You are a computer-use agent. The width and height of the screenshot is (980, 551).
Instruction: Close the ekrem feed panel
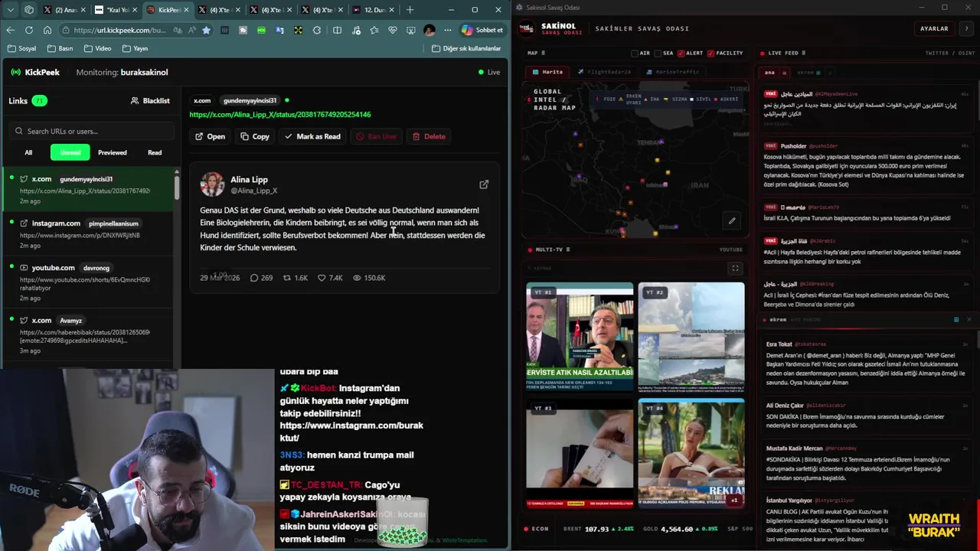point(969,319)
